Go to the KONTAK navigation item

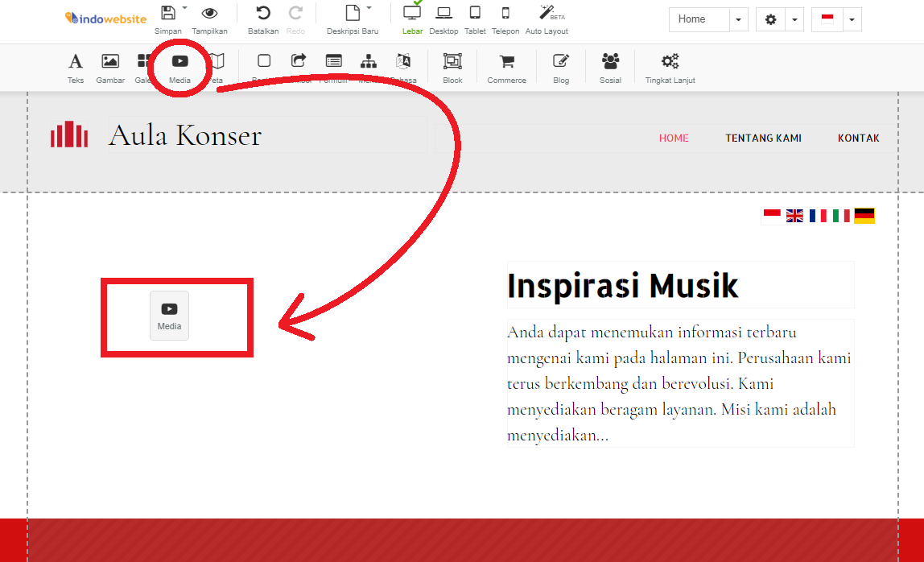pyautogui.click(x=858, y=138)
